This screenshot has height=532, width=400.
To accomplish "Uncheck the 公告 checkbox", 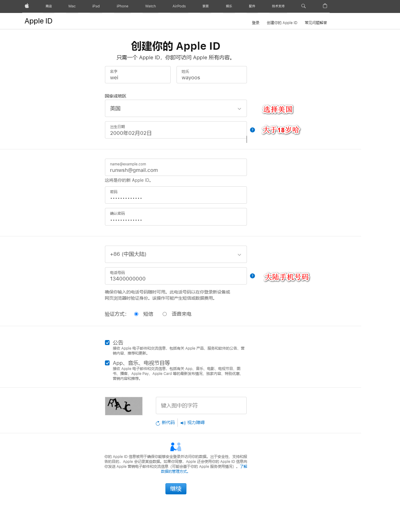I will pos(107,343).
